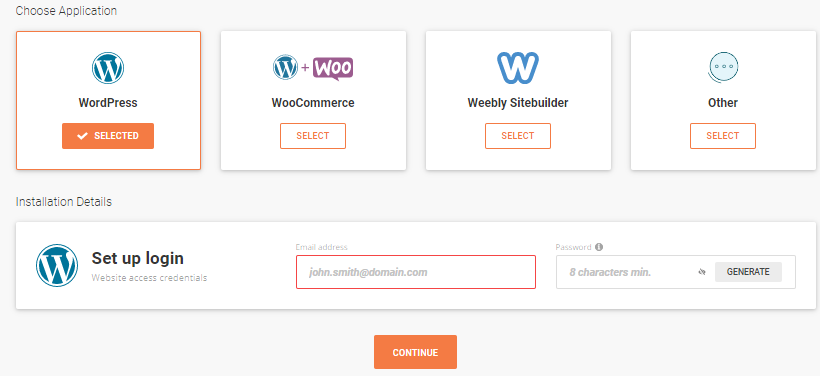
Task: Select the Weebly Sitebuilder application
Action: point(518,136)
